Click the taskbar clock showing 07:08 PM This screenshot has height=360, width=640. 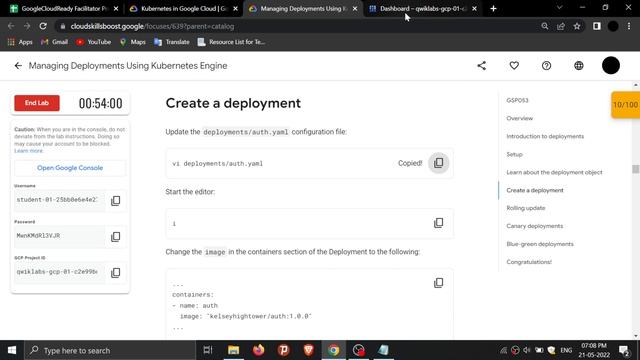[594, 350]
